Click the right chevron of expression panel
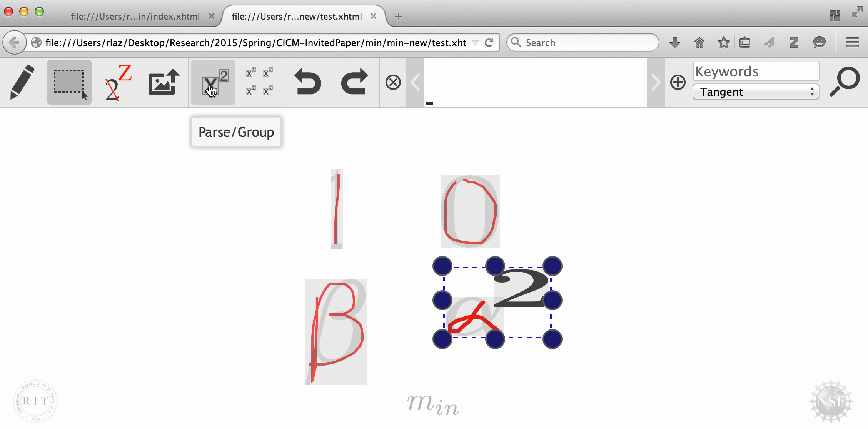This screenshot has height=429, width=868. pos(656,82)
